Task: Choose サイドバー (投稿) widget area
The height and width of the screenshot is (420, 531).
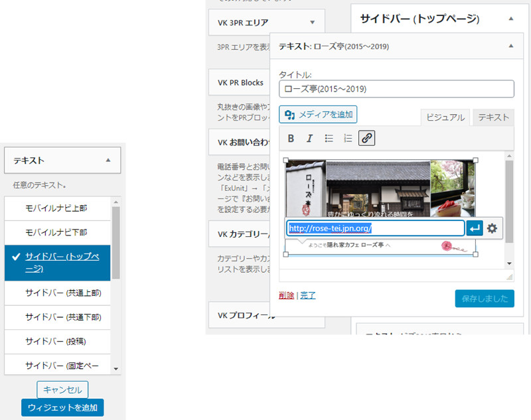Action: point(56,342)
